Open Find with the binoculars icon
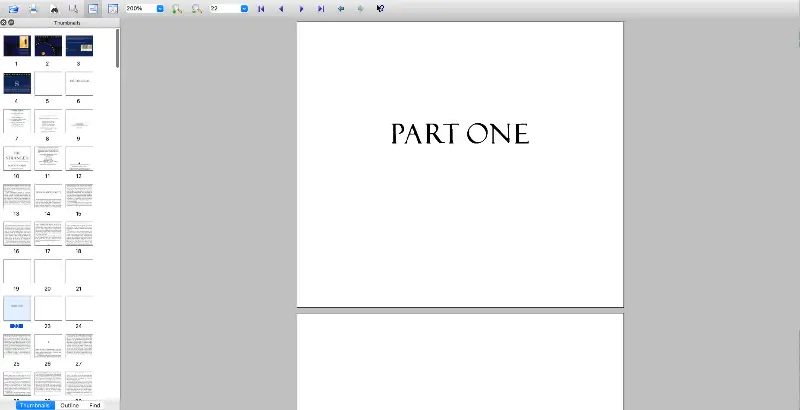This screenshot has height=410, width=800. click(x=54, y=8)
